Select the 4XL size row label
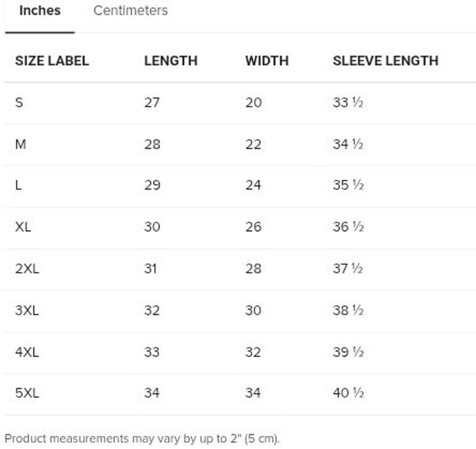The image size is (476, 449). tap(27, 352)
